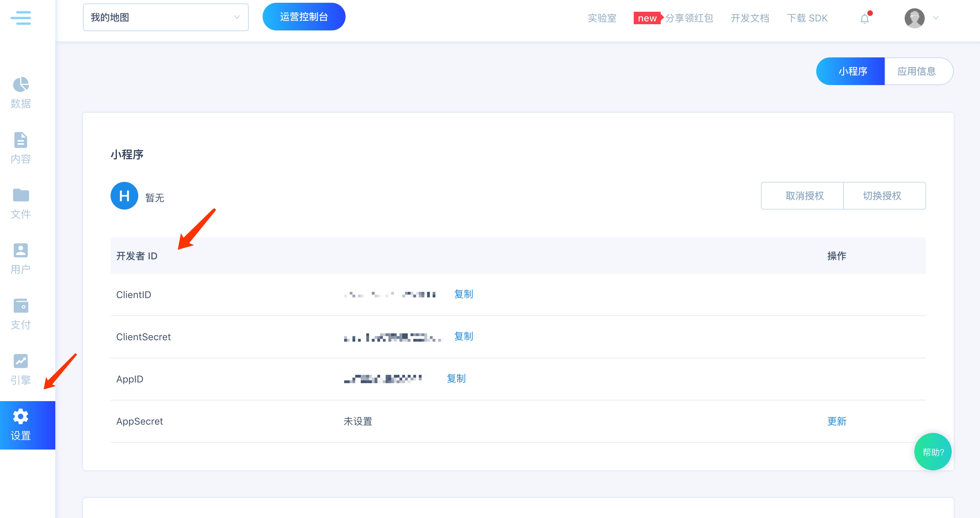Viewport: 980px width, 518px height.
Task: Expand the 我的地图 app dropdown
Action: point(166,18)
